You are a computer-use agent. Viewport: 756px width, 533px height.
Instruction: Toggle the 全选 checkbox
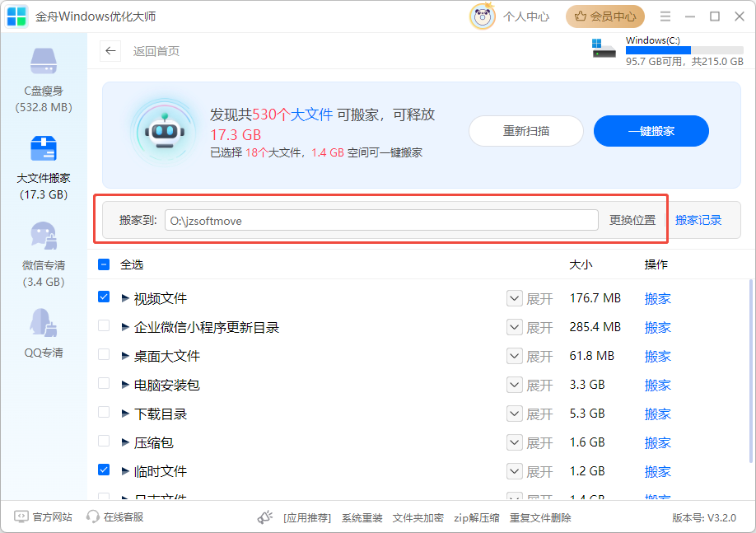pos(104,264)
